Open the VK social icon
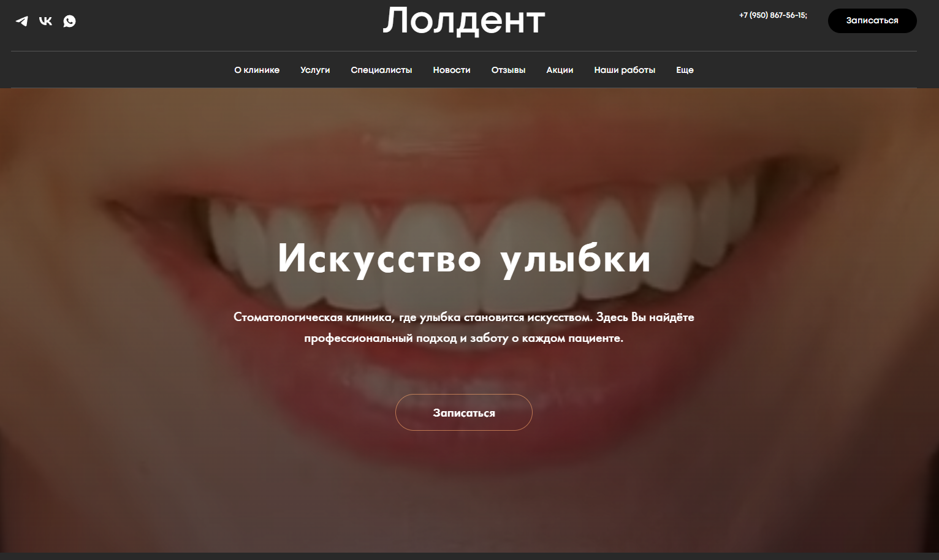 [46, 21]
